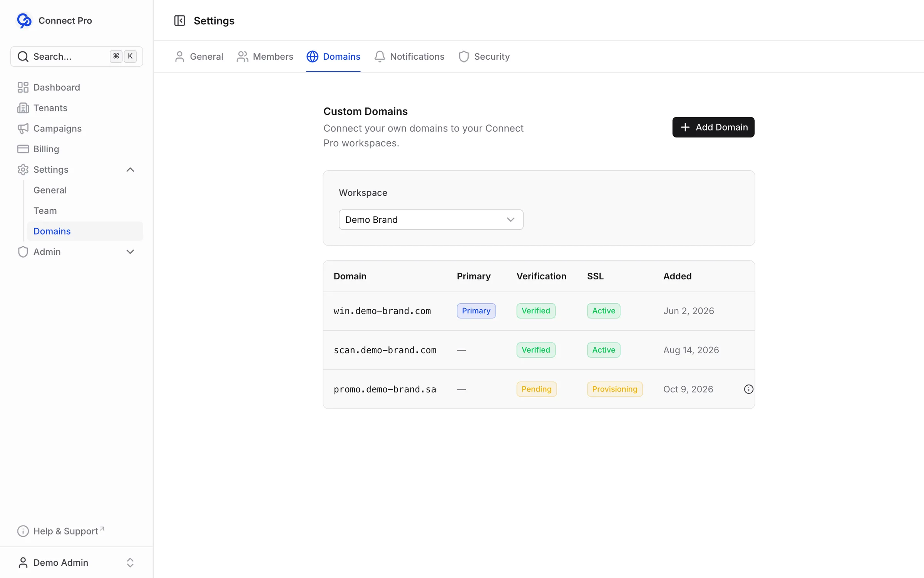Expand the Admin section chevron
Screen dimensions: 924x578
click(x=130, y=252)
